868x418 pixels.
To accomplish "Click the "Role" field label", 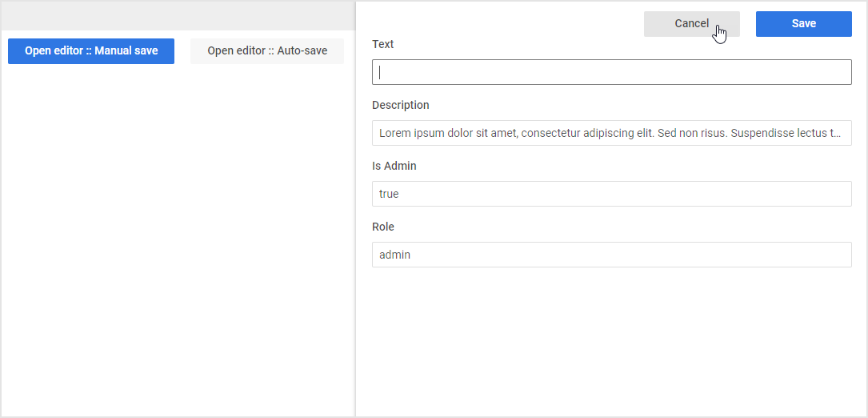I will [x=383, y=227].
